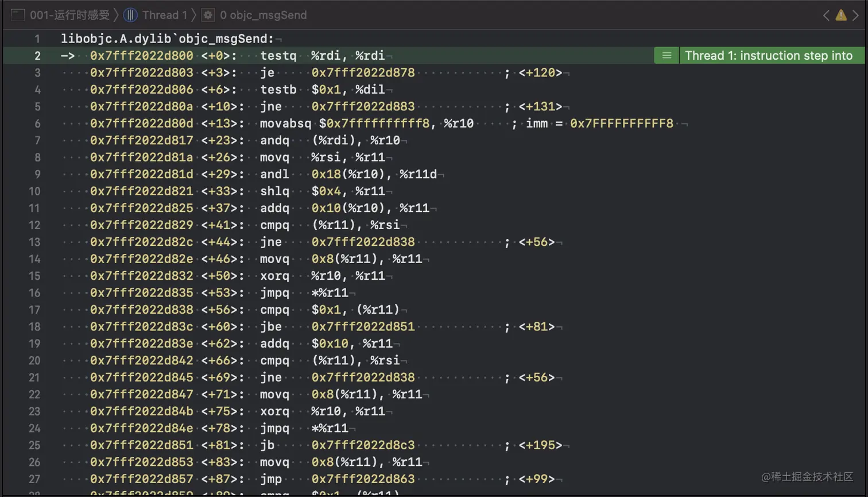Click the <+120> comment
Image resolution: width=868 pixels, height=497 pixels.
point(540,73)
